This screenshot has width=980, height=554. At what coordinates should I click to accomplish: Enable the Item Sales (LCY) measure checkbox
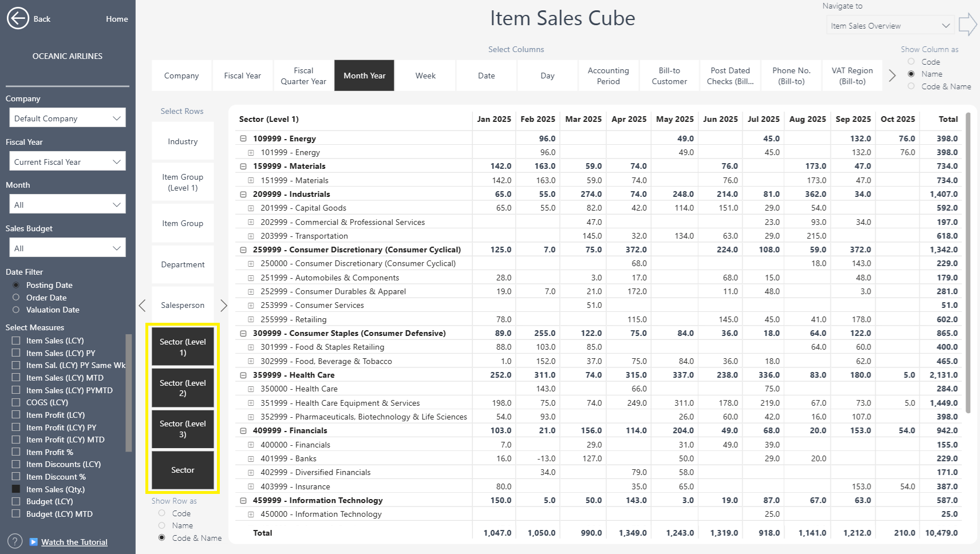click(x=16, y=341)
